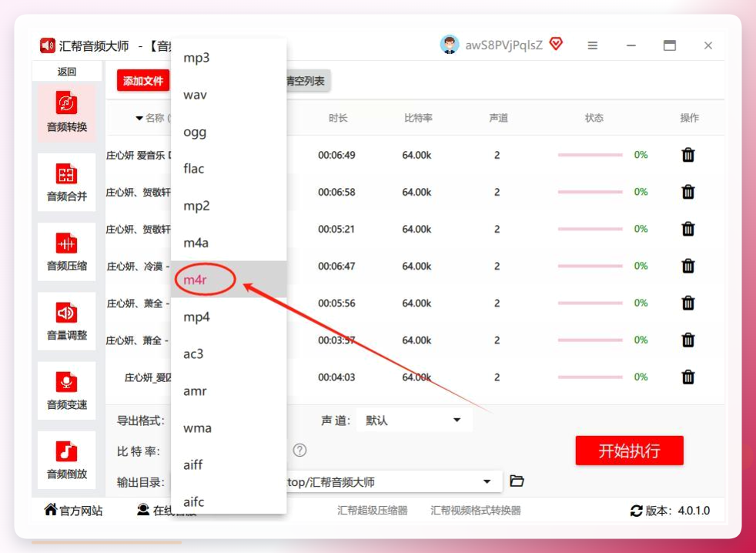
Task: Delete the 00:04:03 file row
Action: point(688,377)
